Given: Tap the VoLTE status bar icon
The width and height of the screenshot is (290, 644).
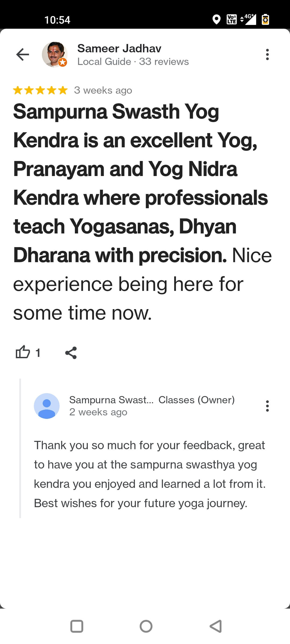Looking at the screenshot, I should point(232,20).
